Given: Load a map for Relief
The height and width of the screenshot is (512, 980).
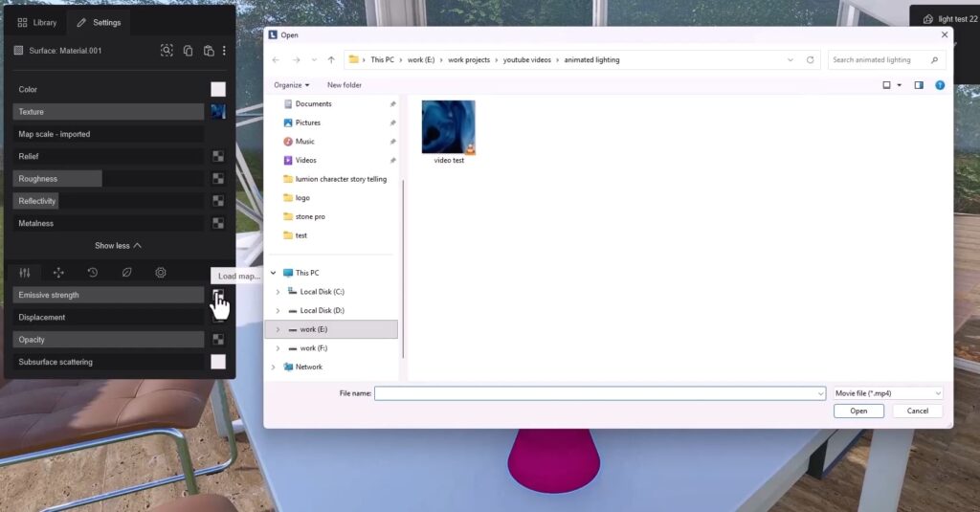Looking at the screenshot, I should click(x=218, y=156).
